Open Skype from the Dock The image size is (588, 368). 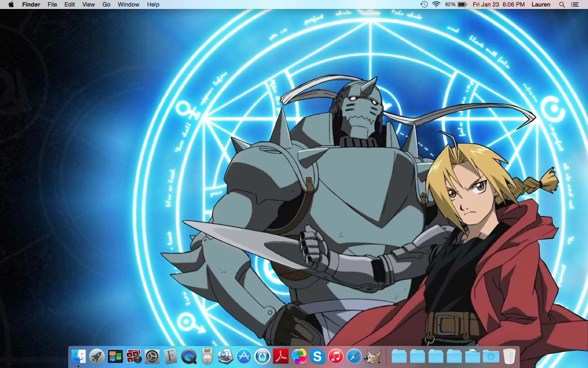point(317,357)
